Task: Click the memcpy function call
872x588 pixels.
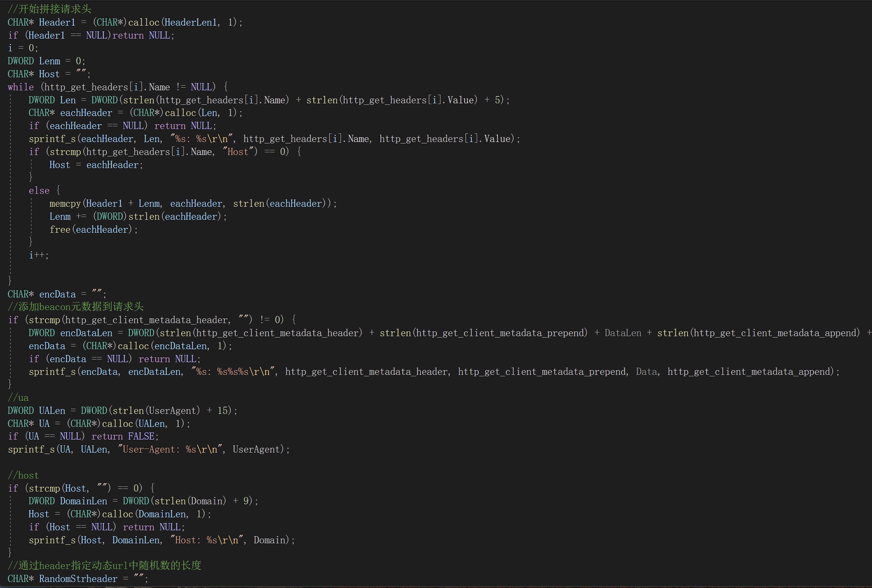Action: click(x=65, y=204)
